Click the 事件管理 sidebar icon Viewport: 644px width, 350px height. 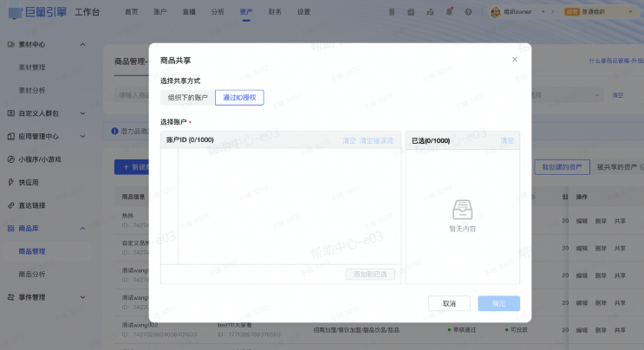click(11, 297)
